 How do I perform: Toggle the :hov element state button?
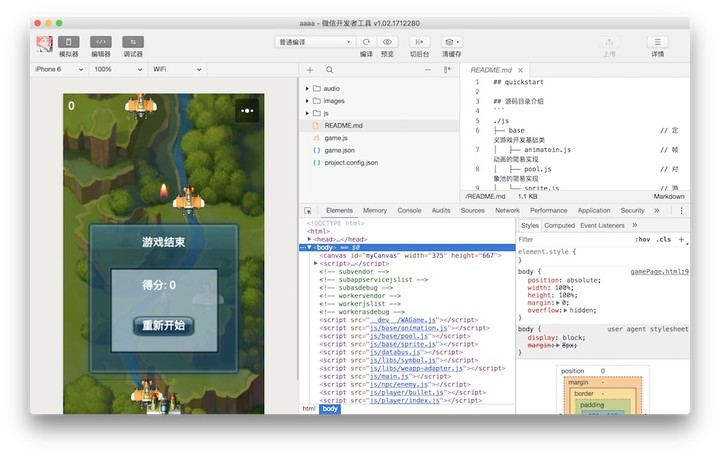pyautogui.click(x=642, y=239)
